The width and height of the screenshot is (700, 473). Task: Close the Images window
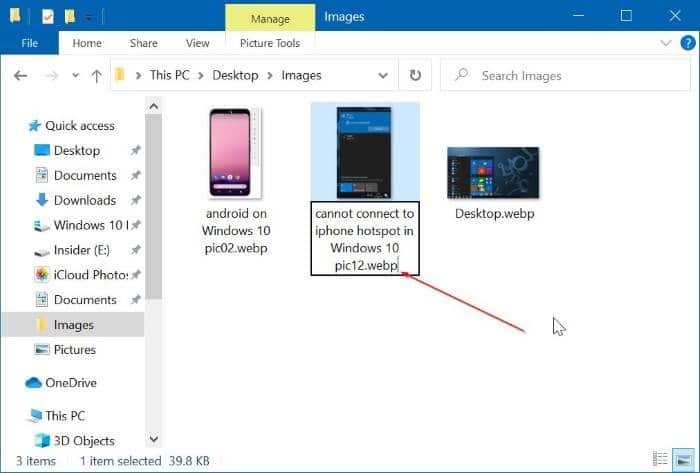(x=675, y=16)
